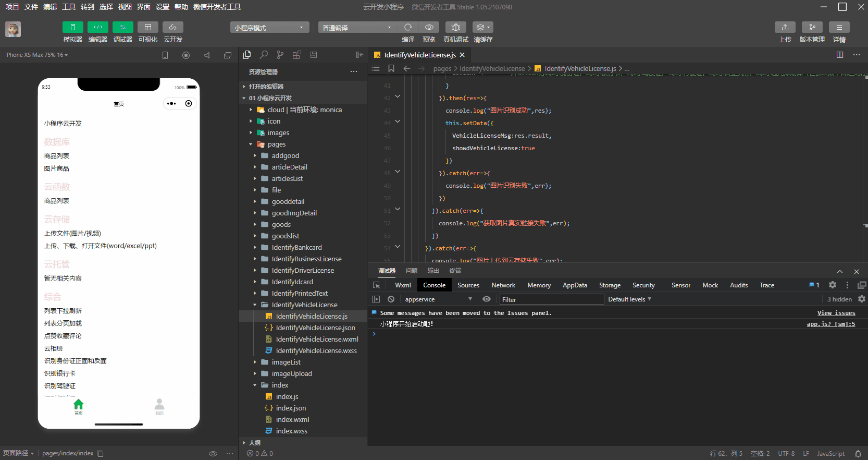
Task: Click the simulator record/stop circle icon
Action: click(x=186, y=55)
